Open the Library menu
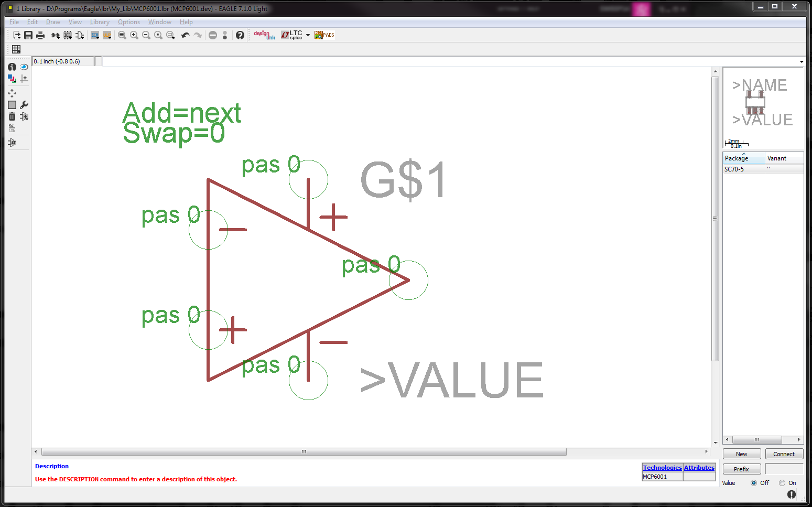The image size is (812, 507). coord(100,21)
